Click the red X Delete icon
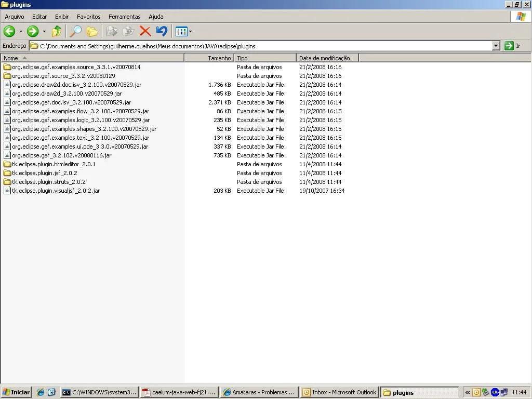The width and height of the screenshot is (532, 399). [x=145, y=31]
